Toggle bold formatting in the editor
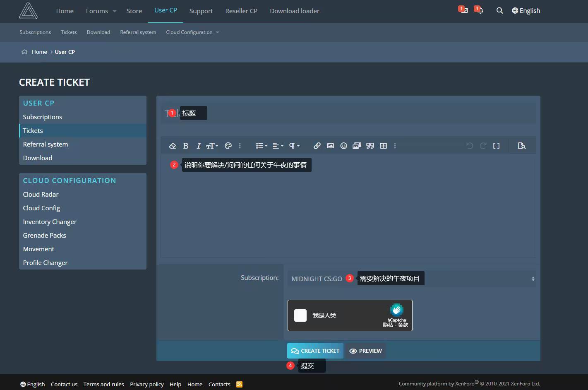 pos(186,146)
